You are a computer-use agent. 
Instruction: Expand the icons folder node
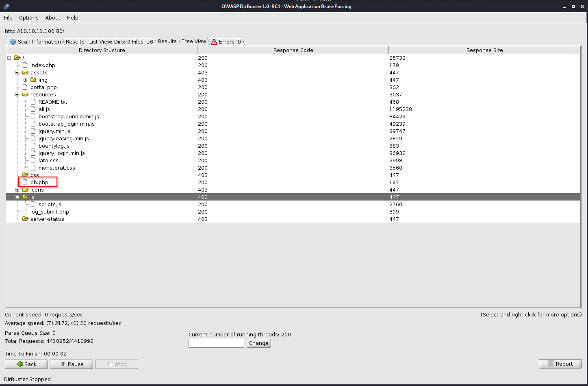pyautogui.click(x=17, y=190)
